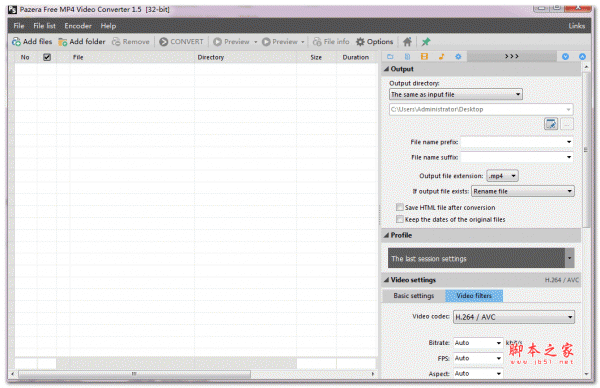This screenshot has width=600, height=388.
Task: Open the Output directory dropdown
Action: coord(456,95)
